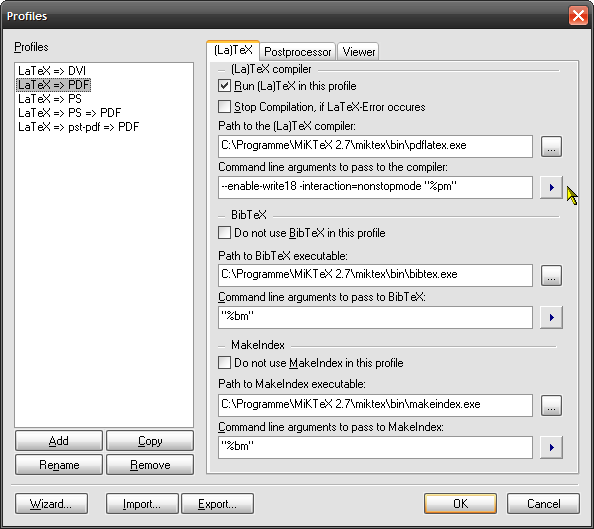The height and width of the screenshot is (529, 594).
Task: Click the Copy profile button
Action: click(150, 441)
